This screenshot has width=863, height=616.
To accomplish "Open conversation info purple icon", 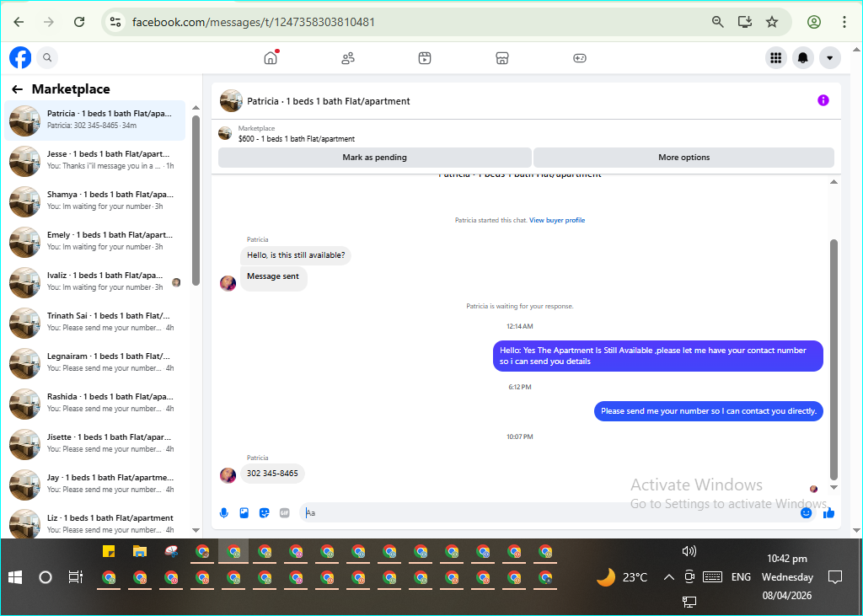I will pos(823,100).
